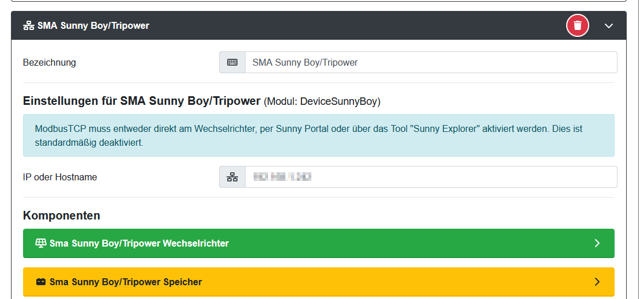This screenshot has width=644, height=299.
Task: Click the Komponenten heading
Action: pyautogui.click(x=62, y=215)
